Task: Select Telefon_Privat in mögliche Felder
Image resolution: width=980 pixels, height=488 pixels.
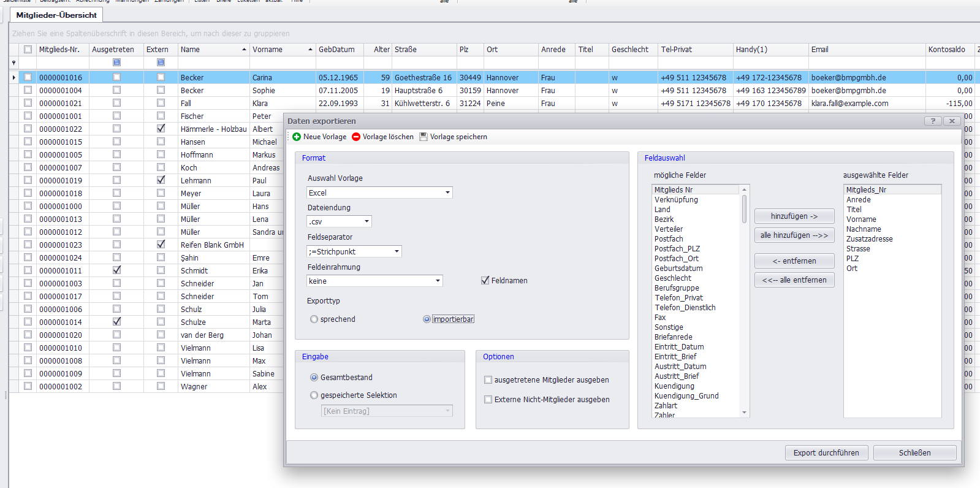Action: (x=678, y=297)
